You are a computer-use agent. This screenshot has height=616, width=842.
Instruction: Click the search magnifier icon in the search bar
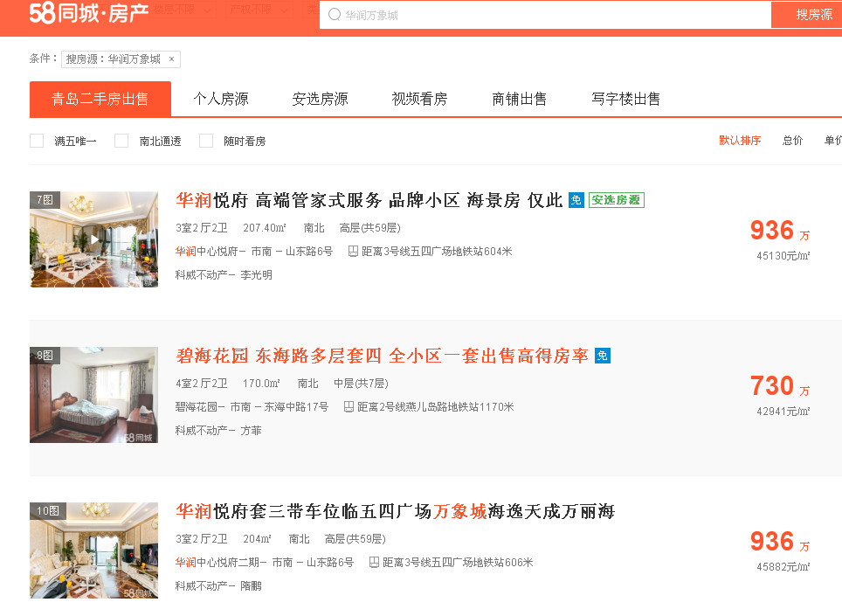[334, 14]
